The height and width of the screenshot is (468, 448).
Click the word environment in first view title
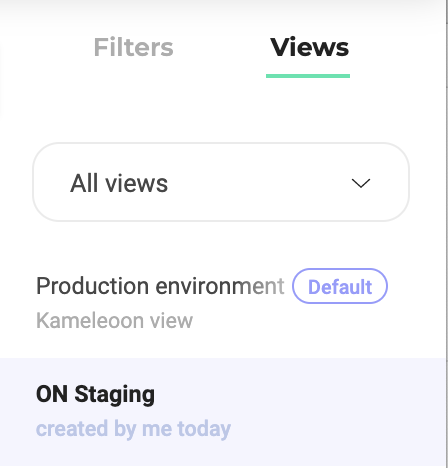(220, 286)
